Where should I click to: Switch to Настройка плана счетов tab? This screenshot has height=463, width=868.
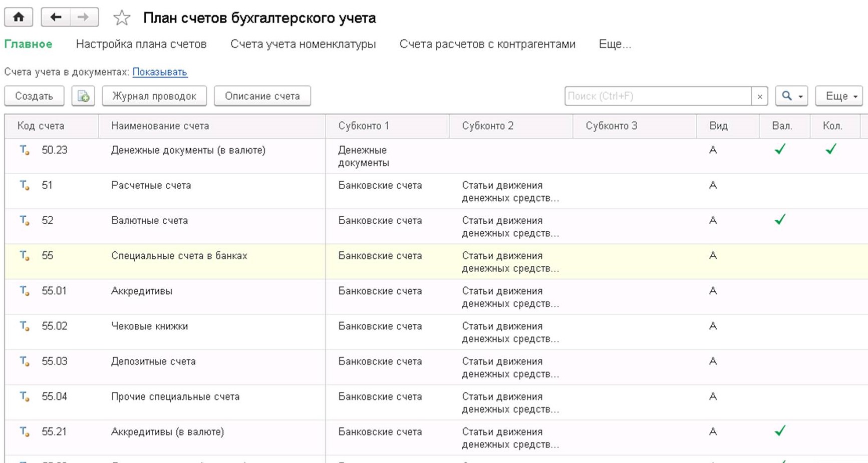141,44
